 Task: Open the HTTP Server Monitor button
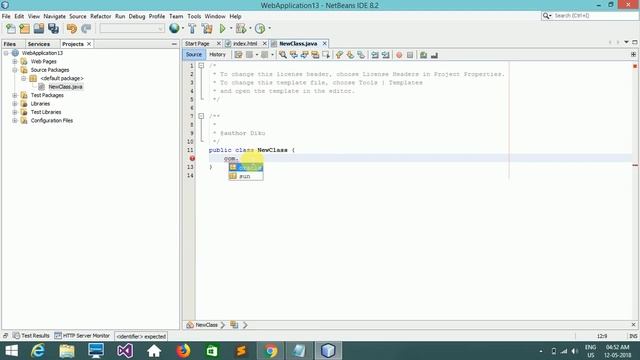82,336
